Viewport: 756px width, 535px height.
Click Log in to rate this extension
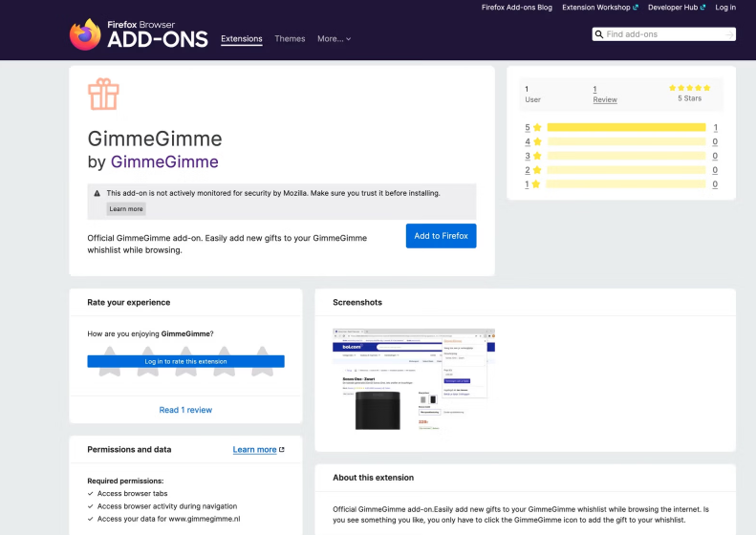click(x=185, y=361)
